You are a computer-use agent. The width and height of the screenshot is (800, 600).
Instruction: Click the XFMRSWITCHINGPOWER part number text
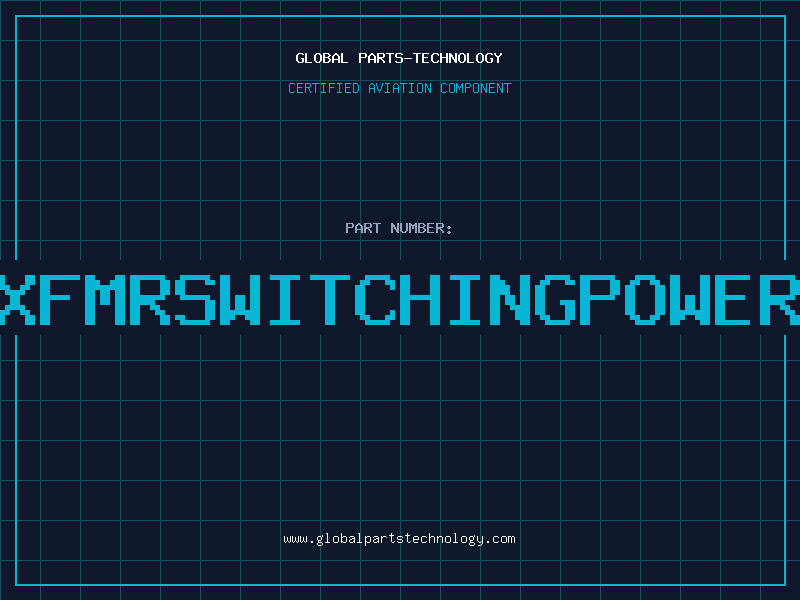[400, 299]
